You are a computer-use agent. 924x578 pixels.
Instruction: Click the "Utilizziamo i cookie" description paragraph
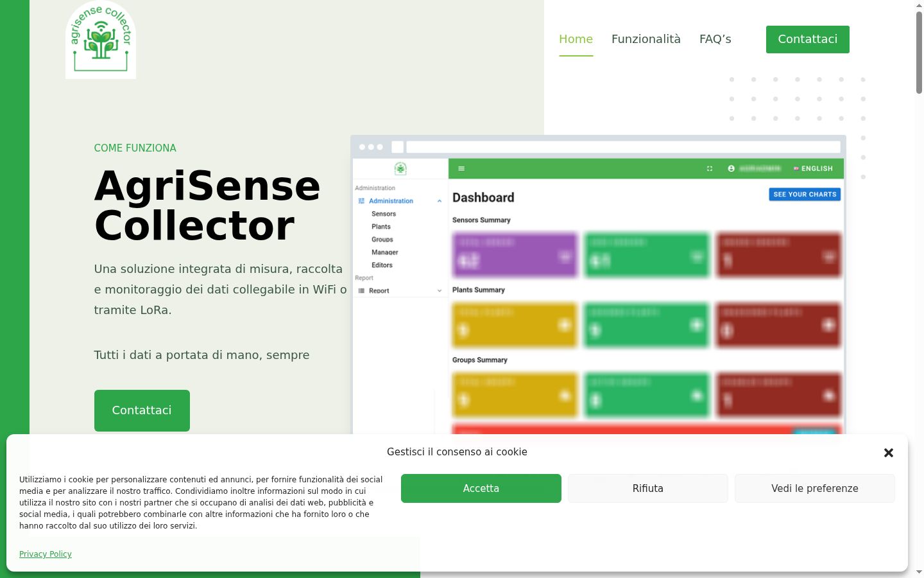[201, 502]
